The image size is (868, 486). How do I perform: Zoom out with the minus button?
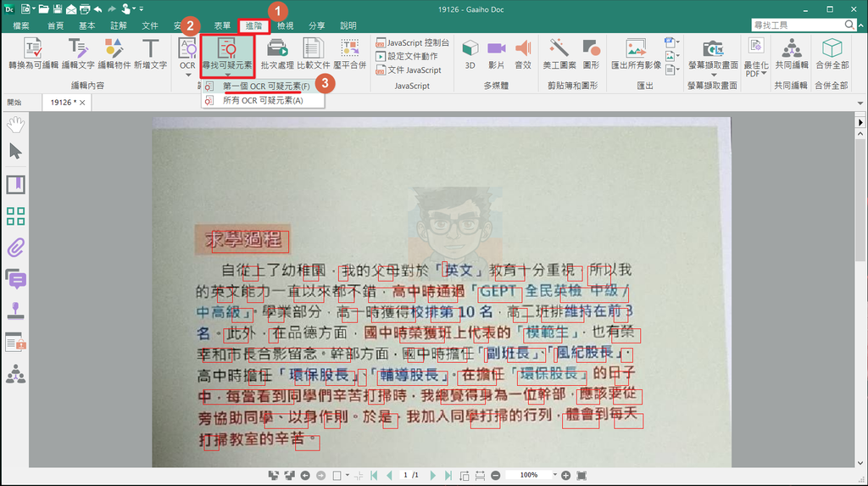(x=496, y=476)
